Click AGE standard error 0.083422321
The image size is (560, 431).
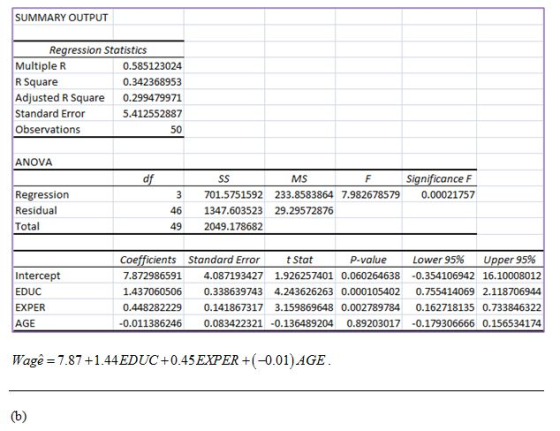click(x=233, y=323)
